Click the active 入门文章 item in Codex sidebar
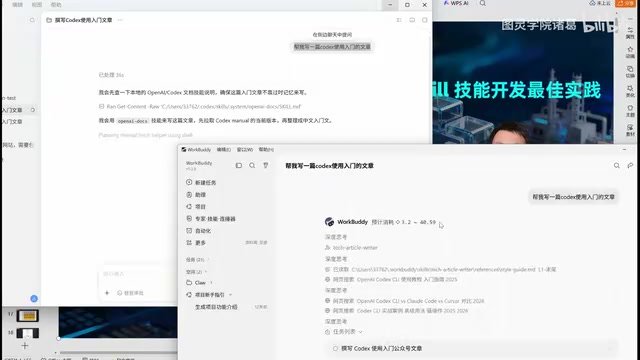 [19, 110]
